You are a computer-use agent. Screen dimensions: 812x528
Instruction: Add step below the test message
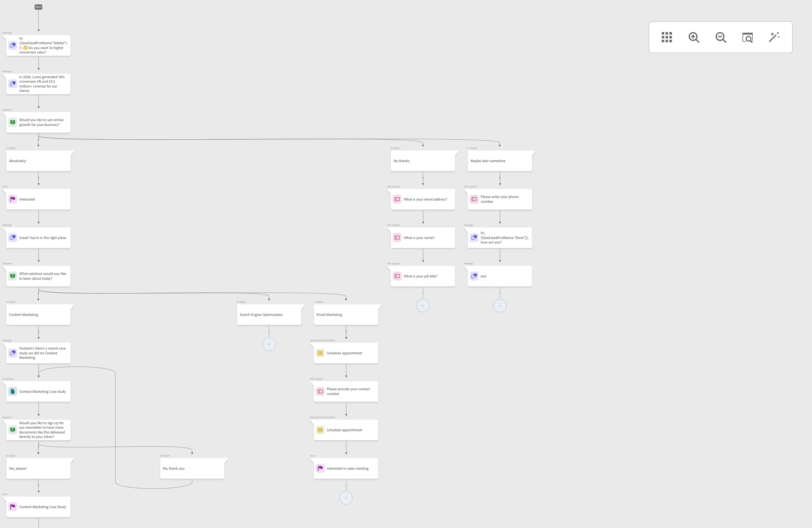pyautogui.click(x=500, y=306)
